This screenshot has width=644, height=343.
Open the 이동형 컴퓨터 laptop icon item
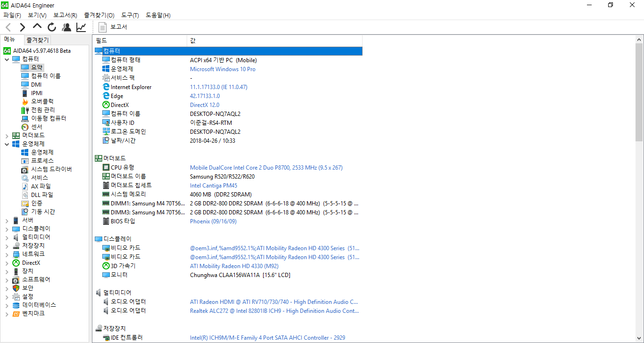(x=43, y=118)
